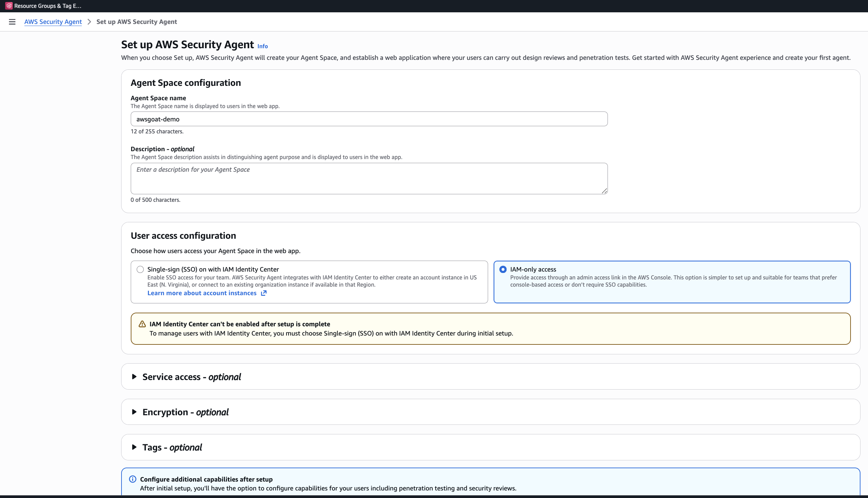Image resolution: width=868 pixels, height=498 pixels.
Task: Click the Set up AWS Security Agent breadcrumb
Action: (x=137, y=22)
